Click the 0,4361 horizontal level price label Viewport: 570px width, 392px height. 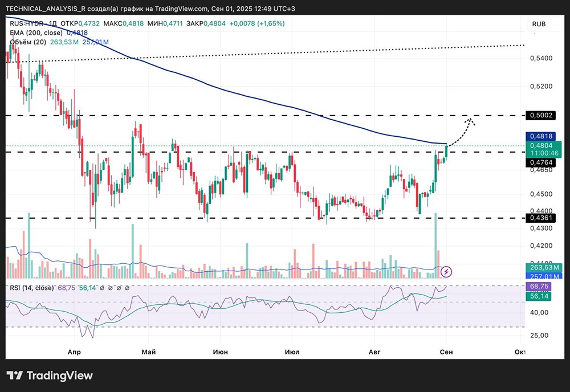coord(541,218)
